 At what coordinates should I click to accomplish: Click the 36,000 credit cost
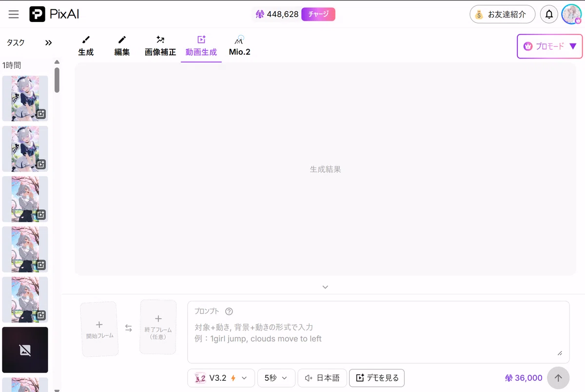pyautogui.click(x=524, y=378)
